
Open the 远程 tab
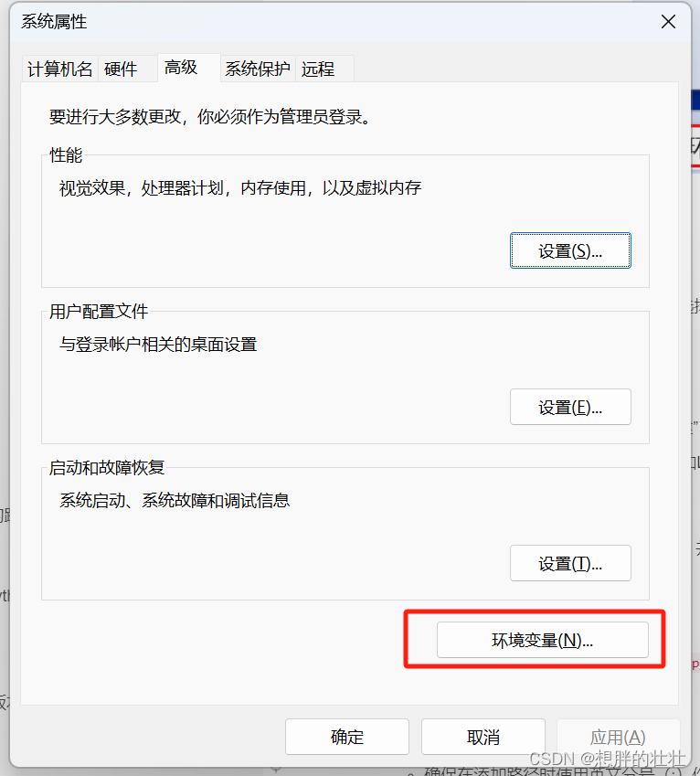(x=324, y=69)
